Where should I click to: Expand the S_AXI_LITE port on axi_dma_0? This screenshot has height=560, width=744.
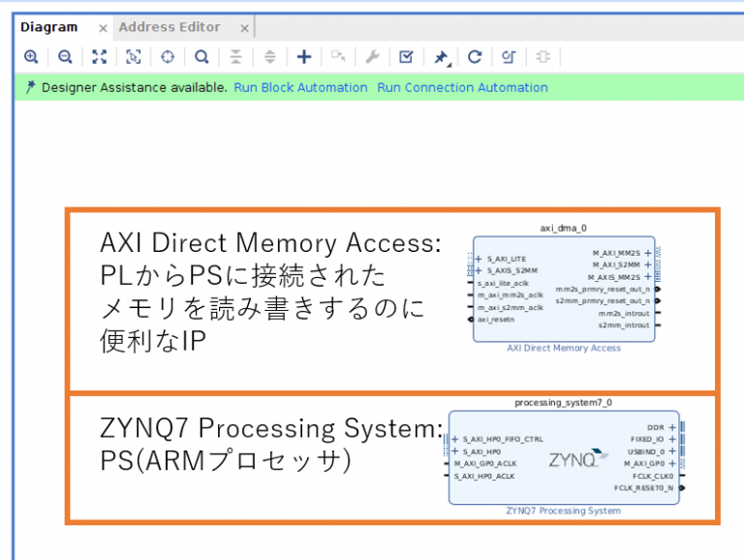pyautogui.click(x=480, y=259)
